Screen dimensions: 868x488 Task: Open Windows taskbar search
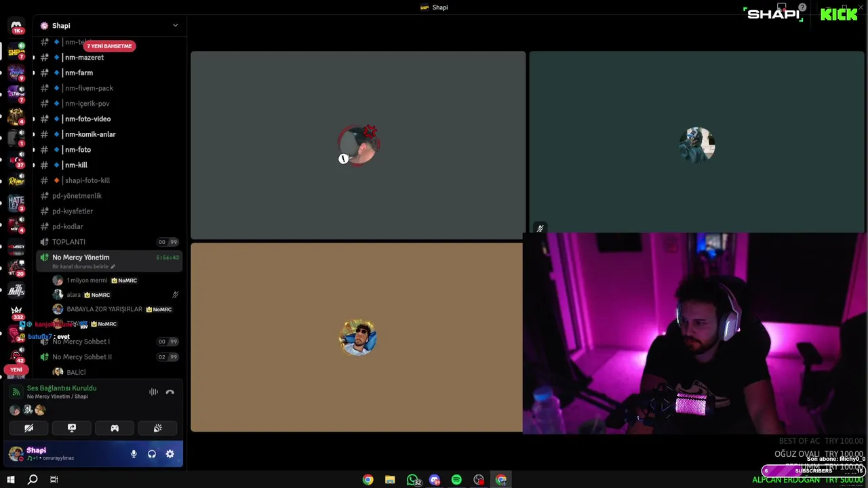click(x=32, y=479)
